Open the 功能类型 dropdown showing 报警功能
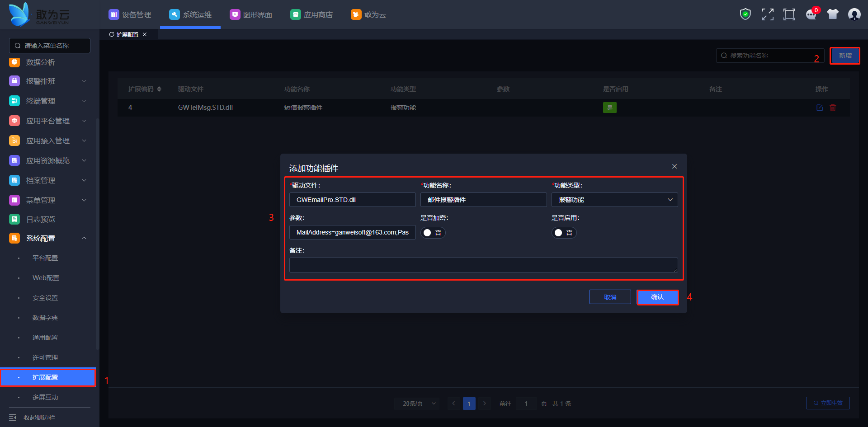 [614, 200]
